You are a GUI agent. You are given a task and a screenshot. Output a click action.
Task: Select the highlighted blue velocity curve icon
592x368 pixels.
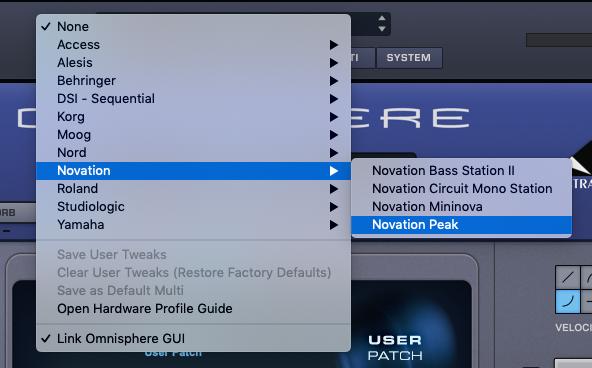click(x=567, y=301)
